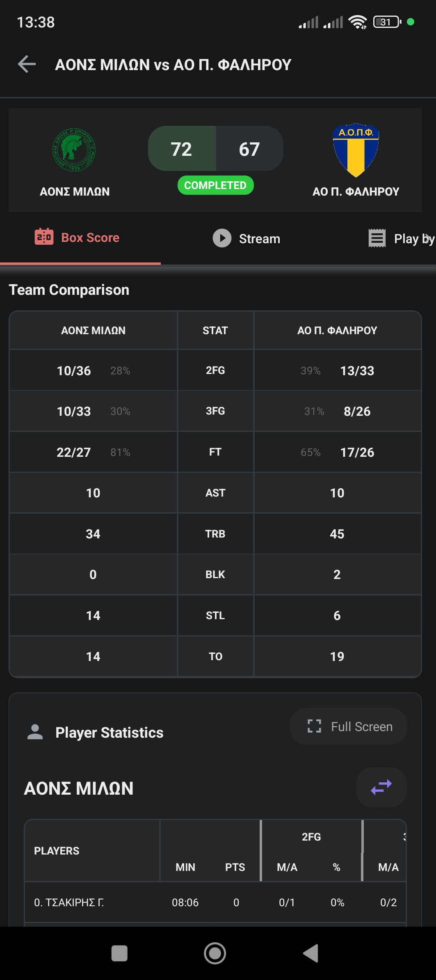The height and width of the screenshot is (980, 436).
Task: Click the Box Score scoreboard icon
Action: point(44,237)
